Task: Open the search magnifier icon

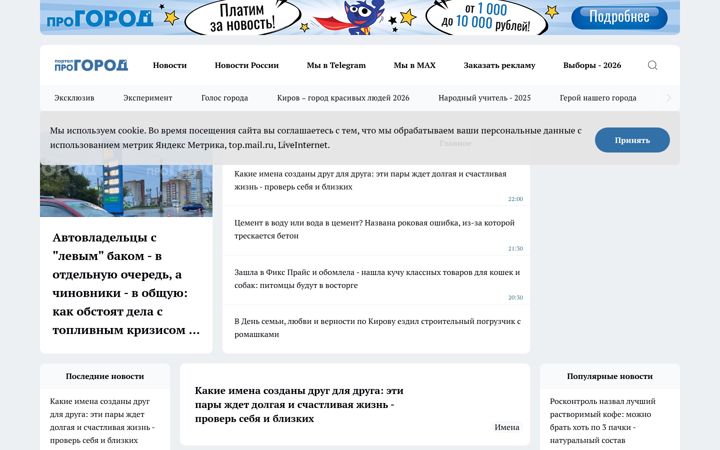Action: pos(652,65)
